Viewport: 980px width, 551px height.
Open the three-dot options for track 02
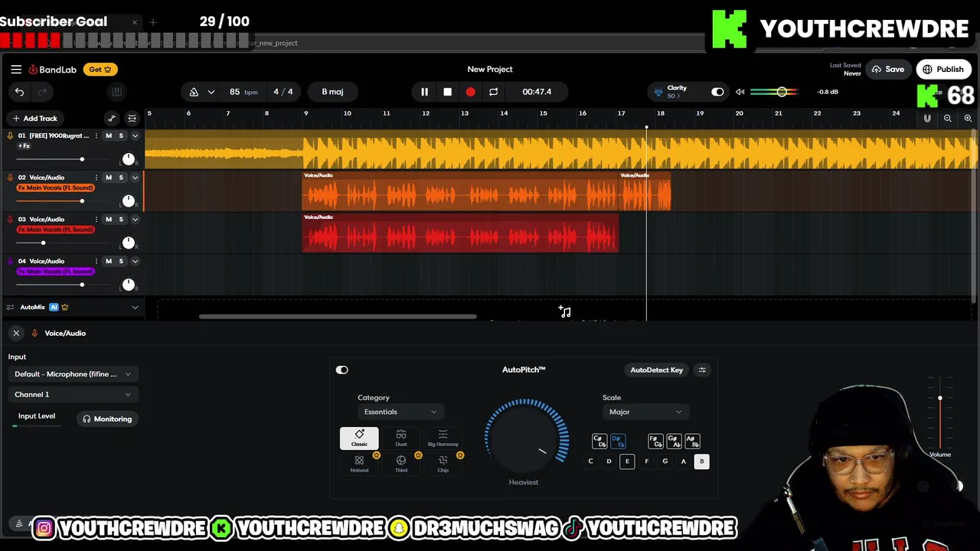(96, 178)
